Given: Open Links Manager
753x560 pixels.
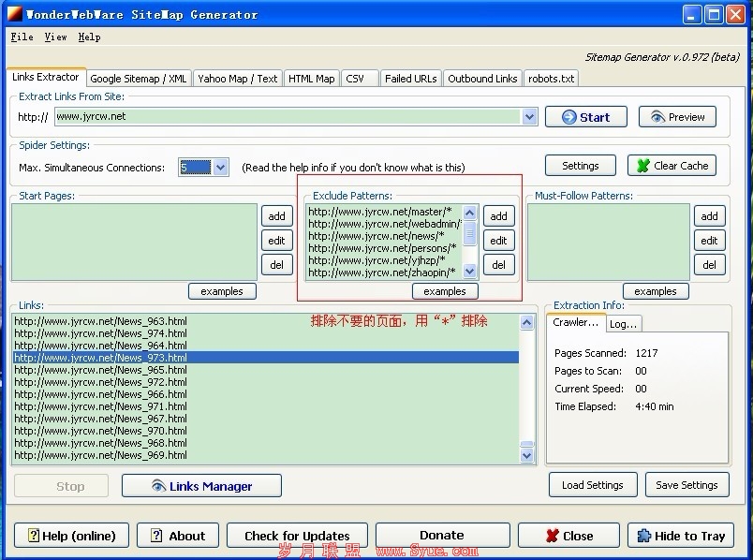Looking at the screenshot, I should 201,486.
